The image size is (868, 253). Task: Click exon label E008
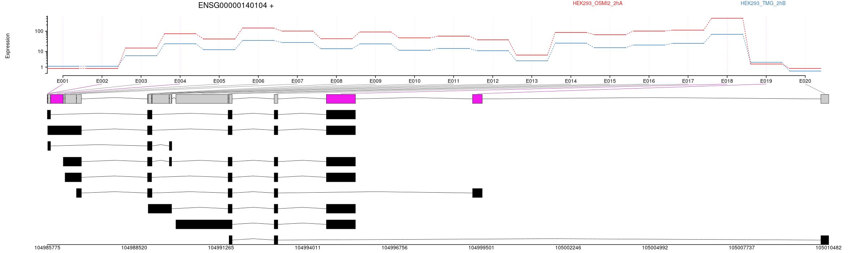click(336, 81)
